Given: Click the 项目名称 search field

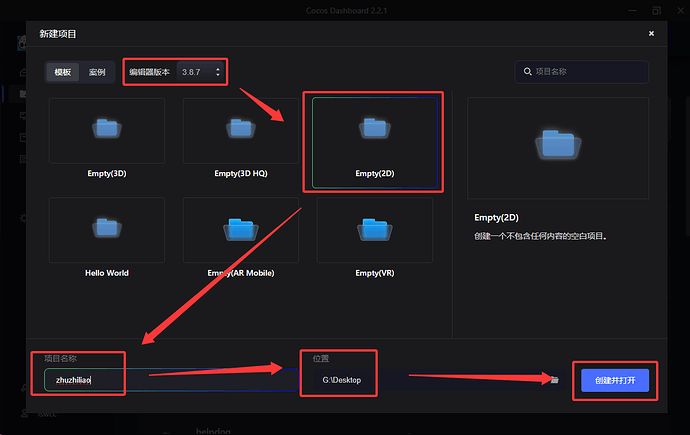Looking at the screenshot, I should (581, 72).
